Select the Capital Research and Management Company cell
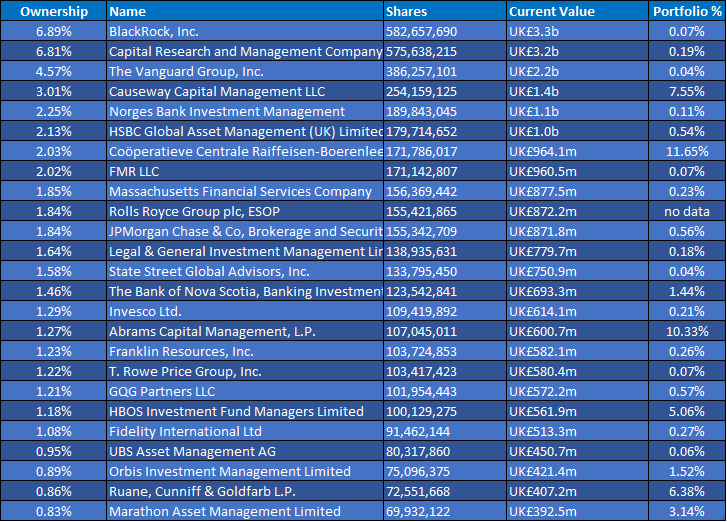Viewport: 727px width, 522px height. click(x=245, y=51)
